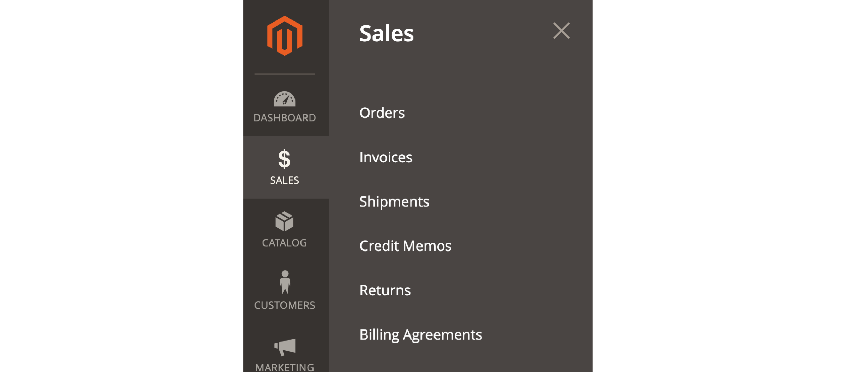Navigate to Billing Agreements page

(421, 334)
